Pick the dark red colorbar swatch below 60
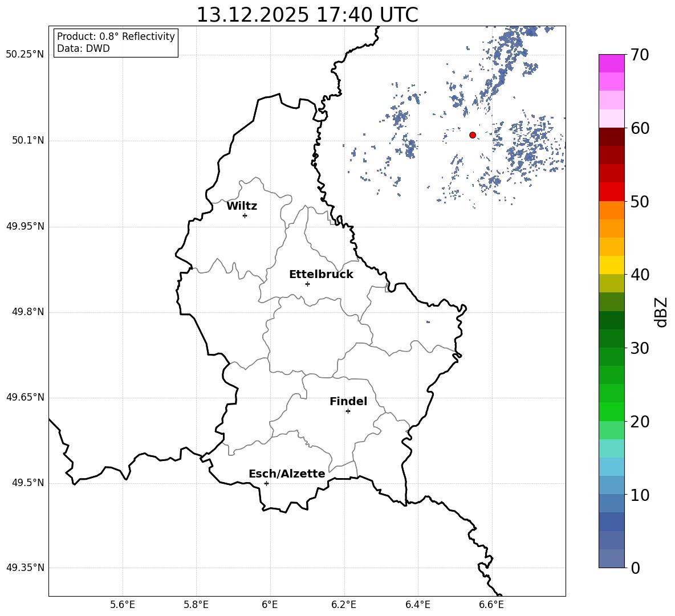675x616 pixels. tap(612, 136)
